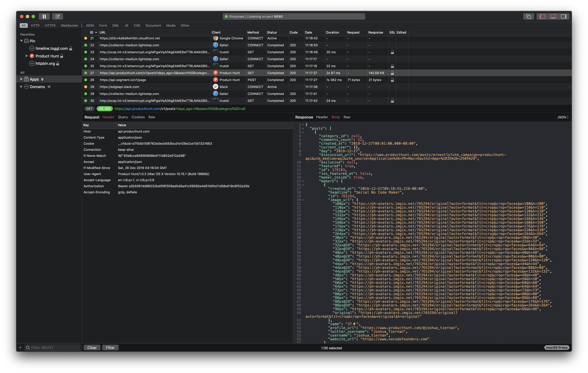Click the lock icon beside httpbin.org
This screenshot has height=373, width=588.
pos(57,64)
